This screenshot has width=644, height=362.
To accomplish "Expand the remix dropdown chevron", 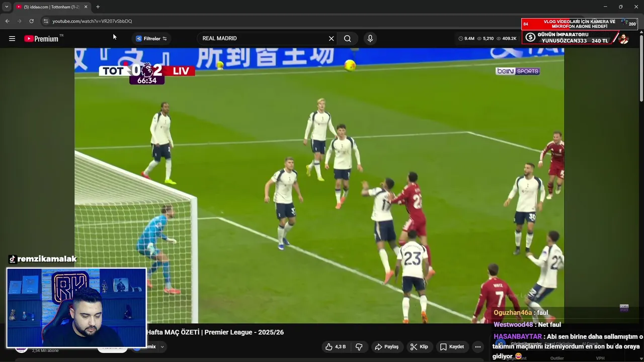I will tap(162, 346).
